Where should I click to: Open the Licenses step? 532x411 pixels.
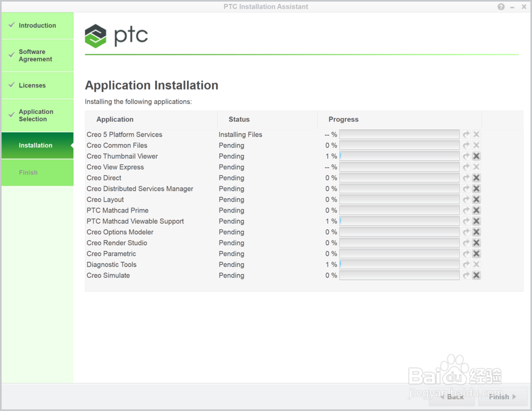37,85
